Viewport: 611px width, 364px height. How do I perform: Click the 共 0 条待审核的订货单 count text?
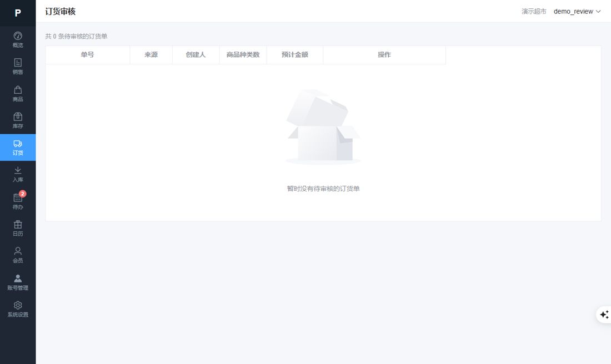pos(76,36)
